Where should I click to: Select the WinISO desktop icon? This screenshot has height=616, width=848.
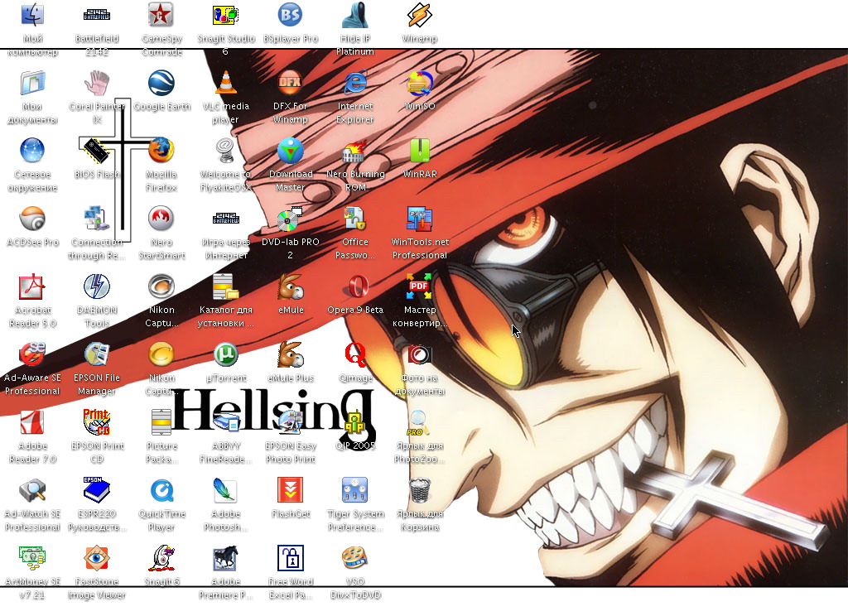click(x=419, y=84)
